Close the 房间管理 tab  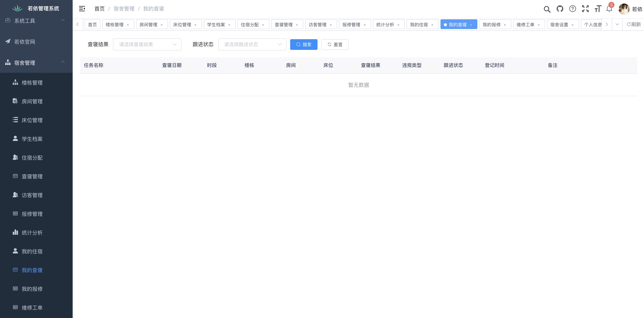pos(162,25)
